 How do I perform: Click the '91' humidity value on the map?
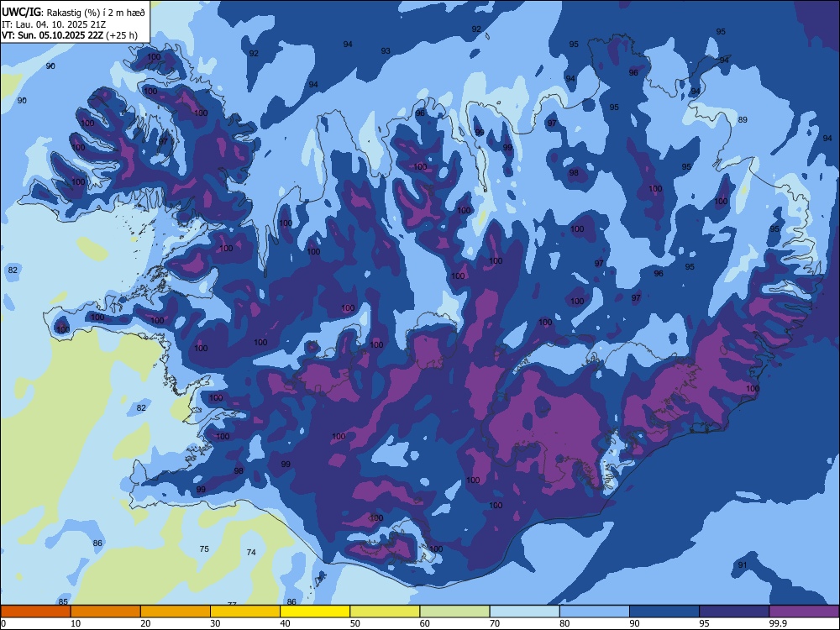(x=743, y=565)
